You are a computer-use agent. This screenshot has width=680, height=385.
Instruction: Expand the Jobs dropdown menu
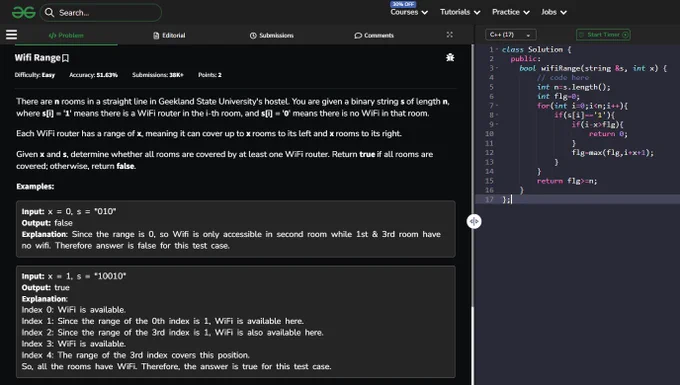[x=554, y=12]
